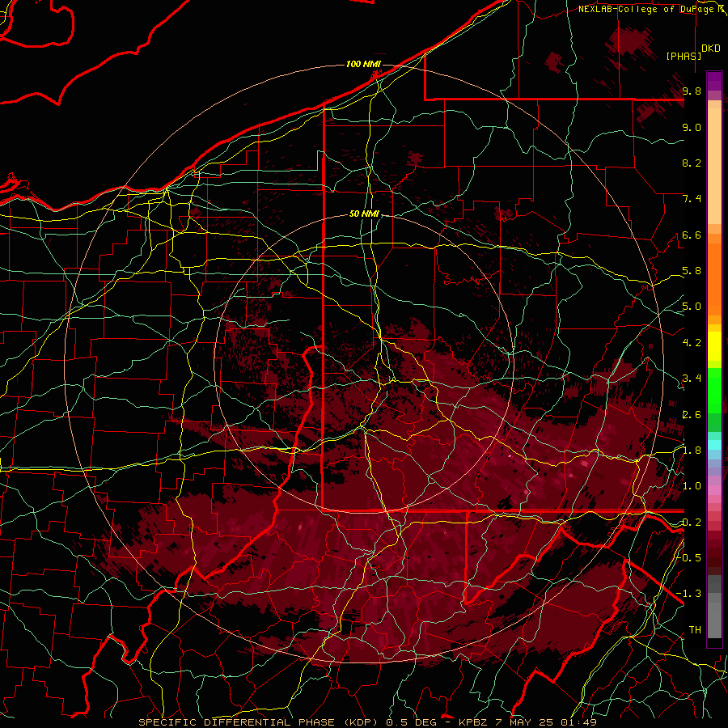Click the 9.8 legend value
The height and width of the screenshot is (728, 728).
[x=692, y=91]
